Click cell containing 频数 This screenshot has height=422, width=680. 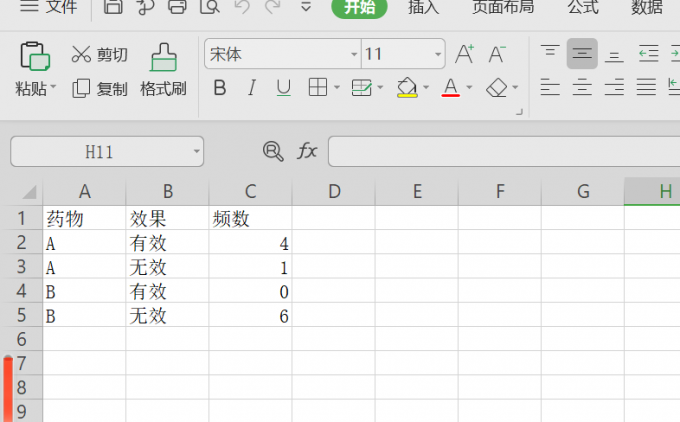click(250, 218)
